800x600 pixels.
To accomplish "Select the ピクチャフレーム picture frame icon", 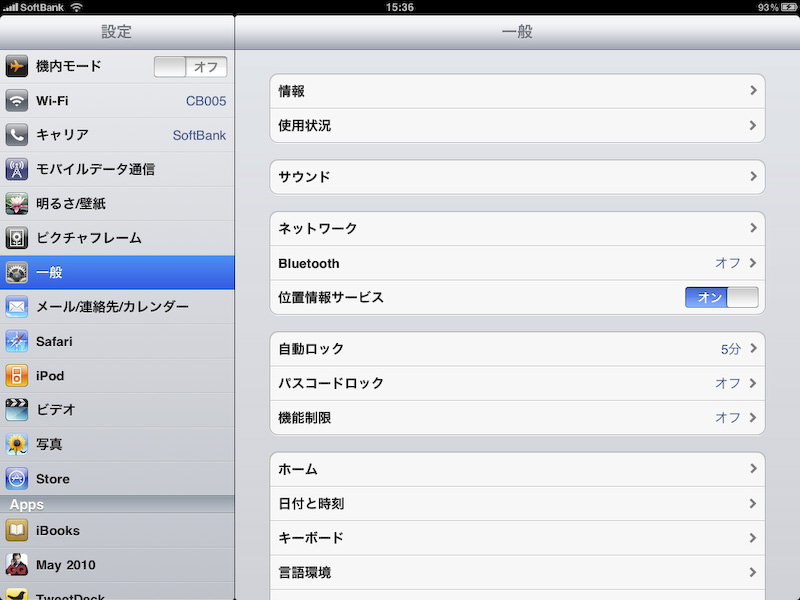I will click(x=16, y=238).
